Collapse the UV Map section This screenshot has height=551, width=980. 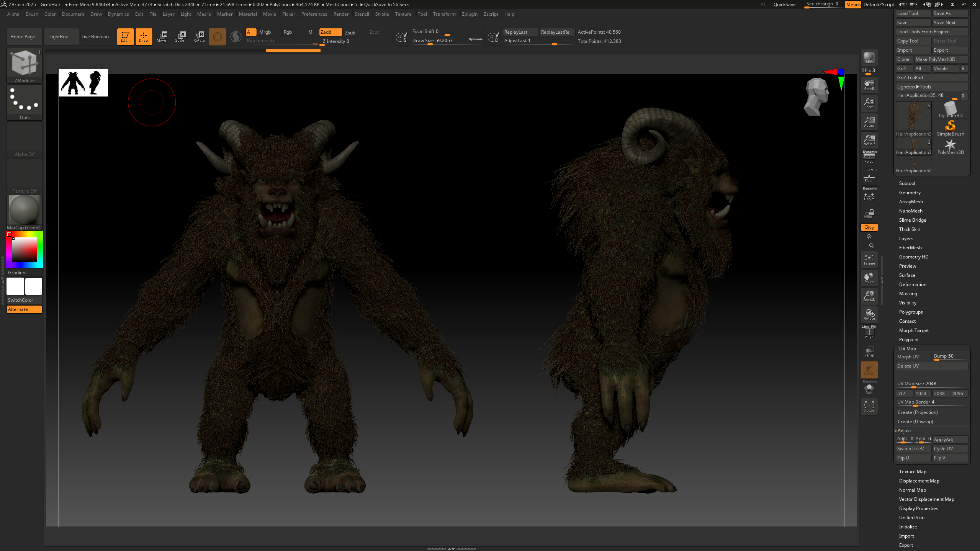(907, 349)
